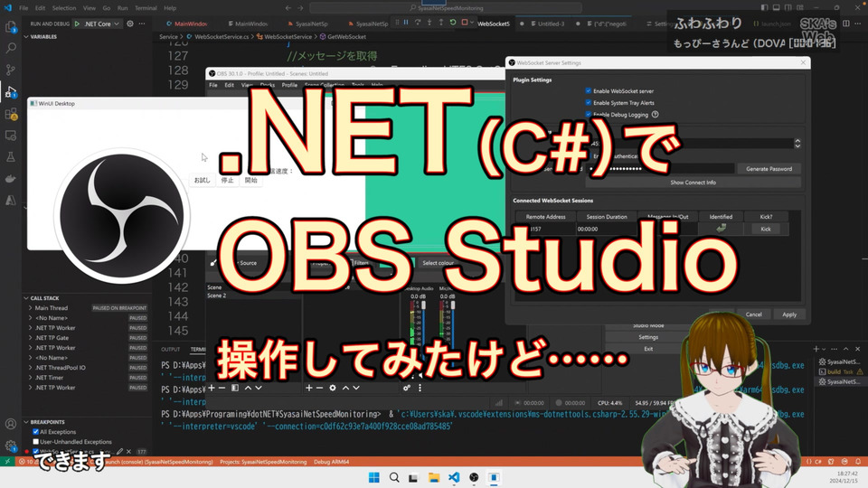Click Cancel in WebSocket Server Settings
Image resolution: width=868 pixels, height=488 pixels.
tap(753, 314)
